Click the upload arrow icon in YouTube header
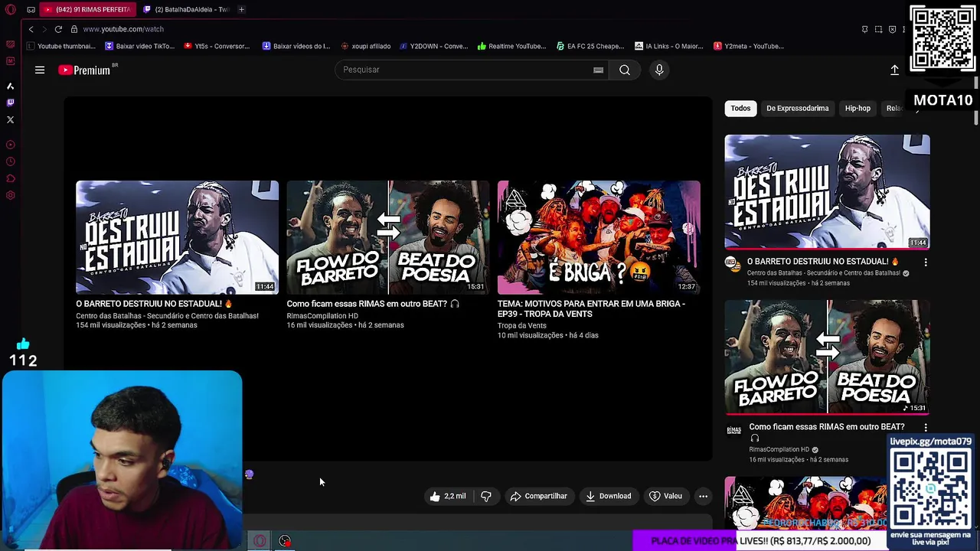 [x=894, y=70]
